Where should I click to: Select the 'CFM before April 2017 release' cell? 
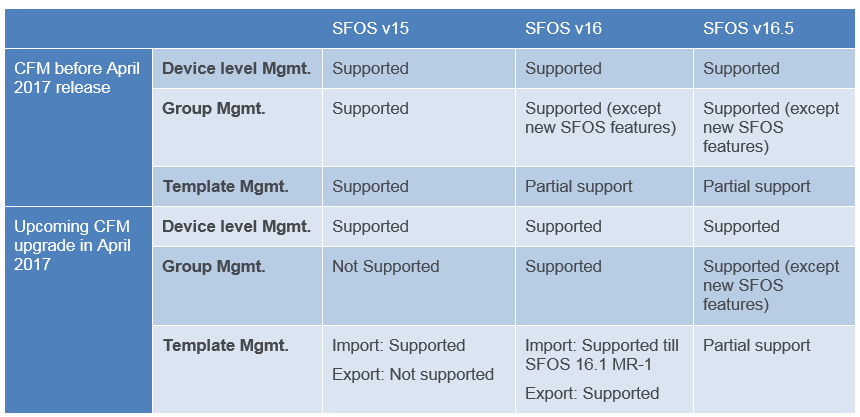76,78
